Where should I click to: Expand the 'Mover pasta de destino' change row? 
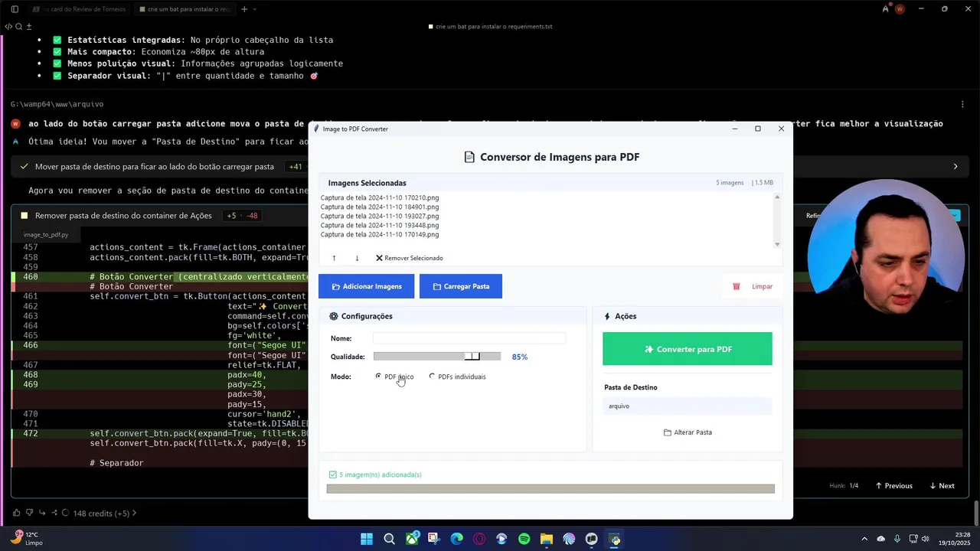(490, 166)
